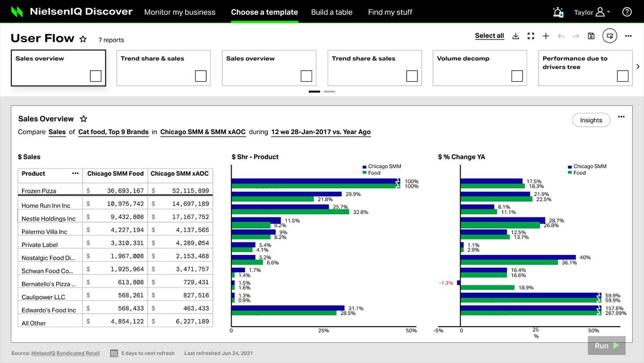Click 5 days to next refresh text

click(148, 353)
